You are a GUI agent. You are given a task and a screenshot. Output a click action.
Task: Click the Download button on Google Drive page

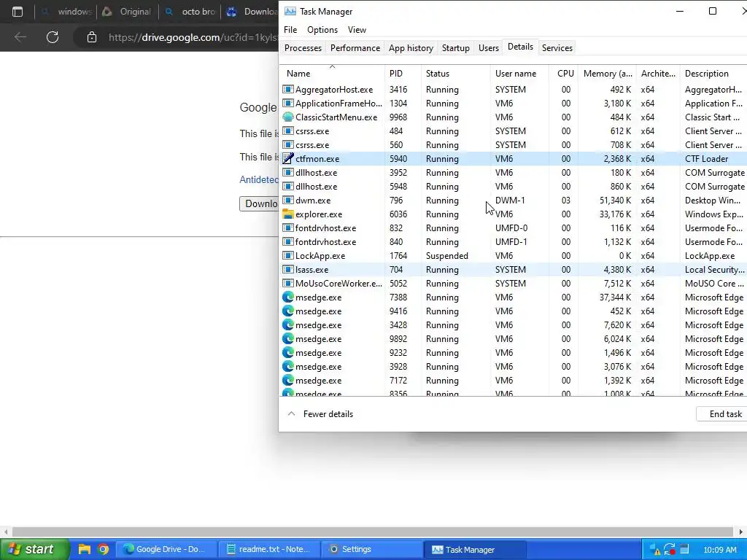[x=260, y=203]
